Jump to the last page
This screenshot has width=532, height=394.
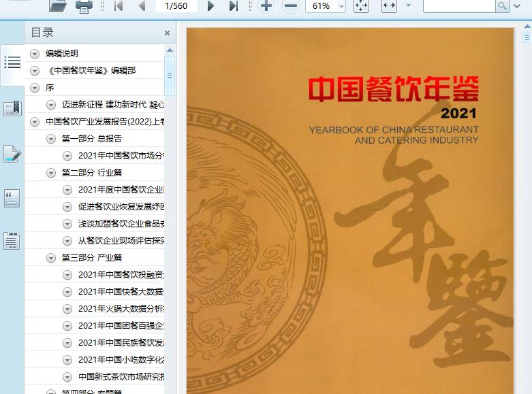pos(234,5)
